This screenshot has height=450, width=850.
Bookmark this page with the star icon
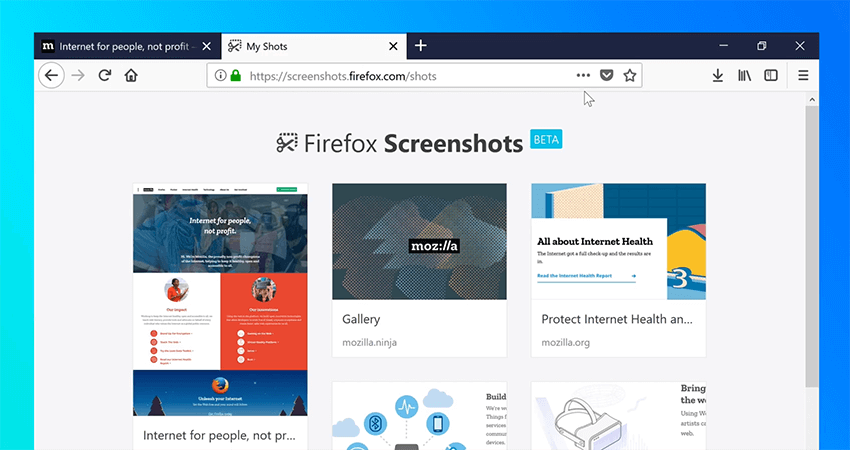tap(629, 76)
